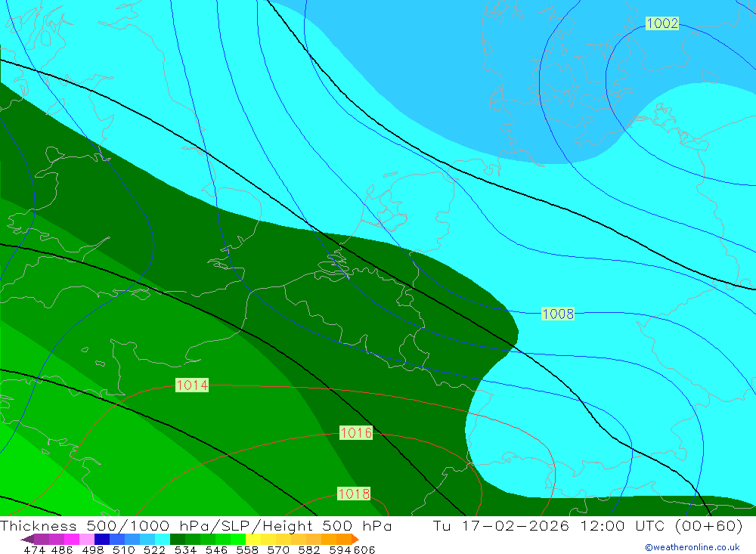
Task: Pick the magenta legend swatch before 498
Action: click(x=72, y=539)
